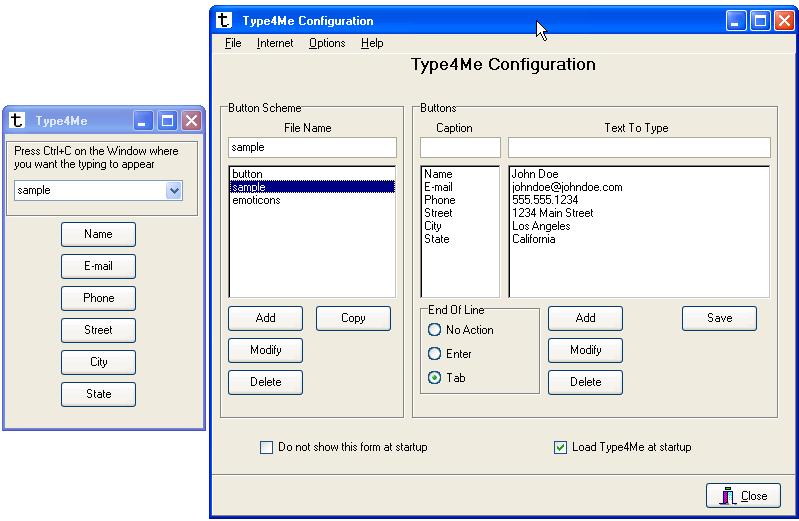This screenshot has width=799, height=521.
Task: Close the small Type4Me window
Action: click(x=192, y=121)
